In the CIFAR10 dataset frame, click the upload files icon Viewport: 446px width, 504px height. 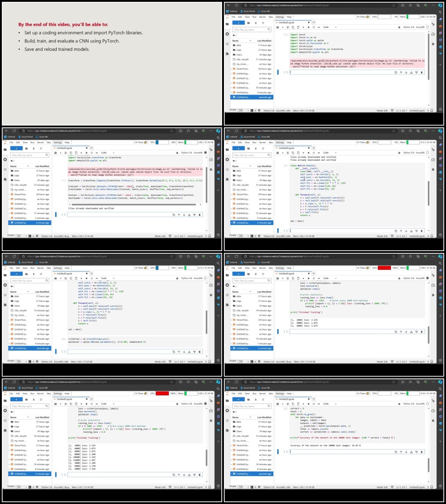coord(34,148)
